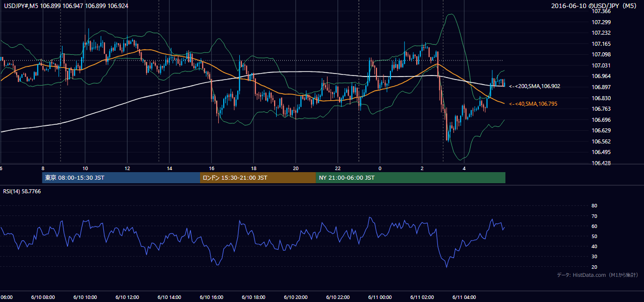The image size is (644, 302).
Task: Click the chart heading '2016-06-10 のUSD/JPY（M5）'
Action: 595,6
